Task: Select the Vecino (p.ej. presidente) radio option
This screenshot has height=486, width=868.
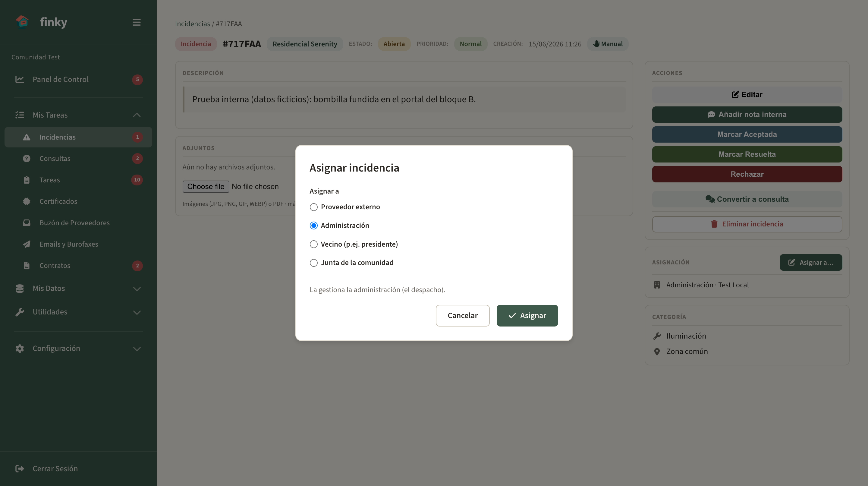Action: tap(313, 244)
